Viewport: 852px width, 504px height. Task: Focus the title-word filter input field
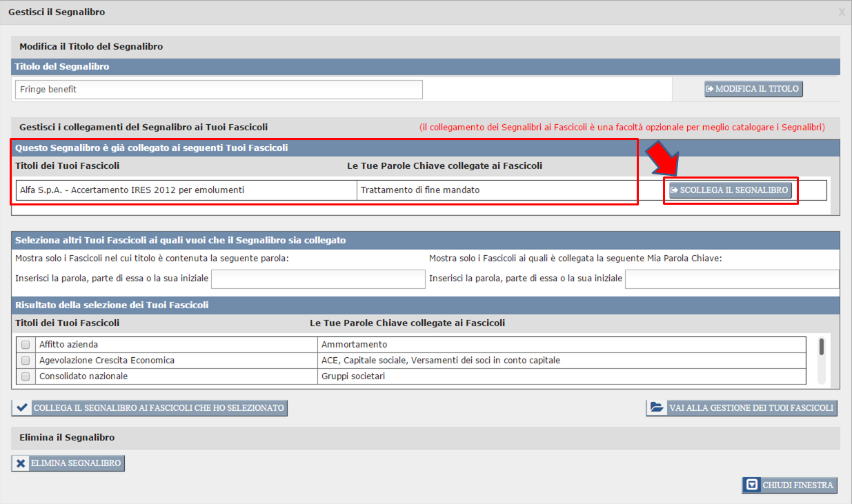click(318, 279)
